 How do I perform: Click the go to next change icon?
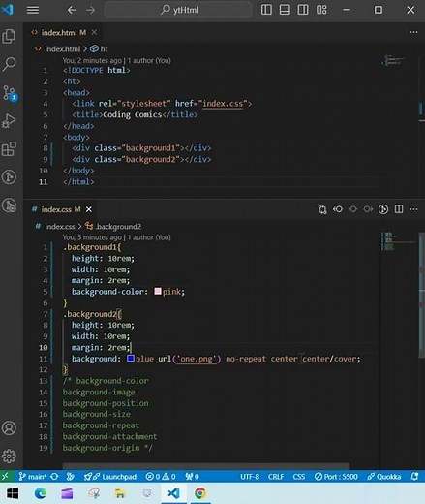coord(368,209)
